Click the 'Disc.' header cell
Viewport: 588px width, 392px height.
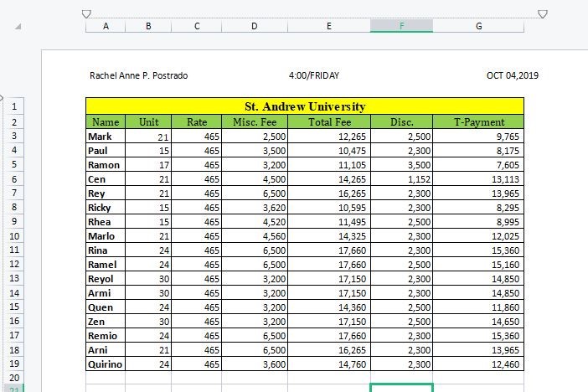[x=401, y=121]
